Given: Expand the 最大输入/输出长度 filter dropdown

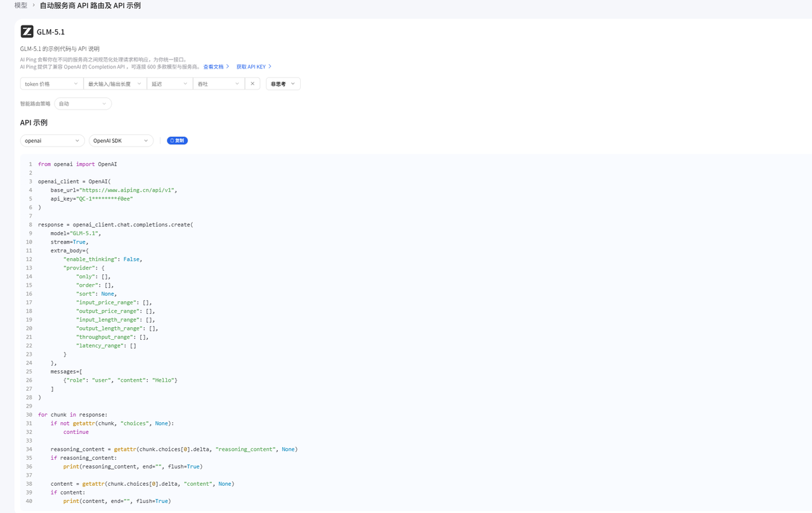Looking at the screenshot, I should click(x=115, y=84).
